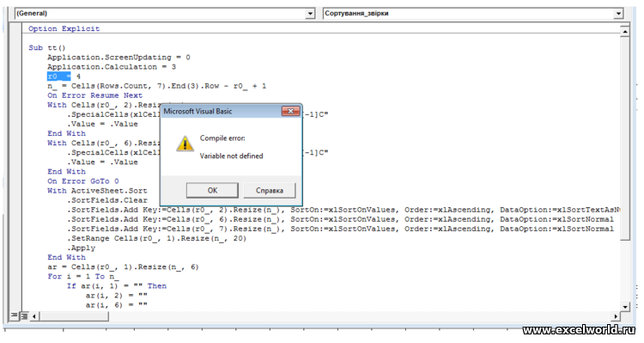Click the With ActiveSheet.Sort line

[97, 191]
